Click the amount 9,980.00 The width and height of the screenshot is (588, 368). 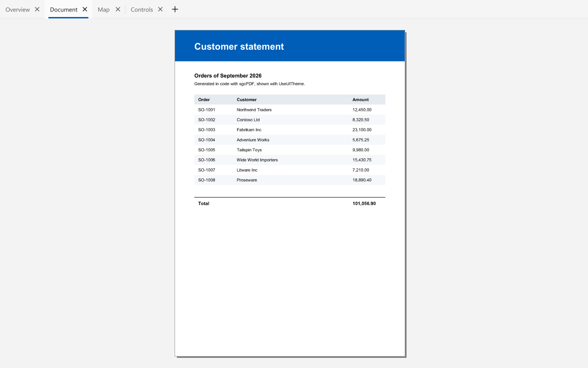[x=361, y=150]
